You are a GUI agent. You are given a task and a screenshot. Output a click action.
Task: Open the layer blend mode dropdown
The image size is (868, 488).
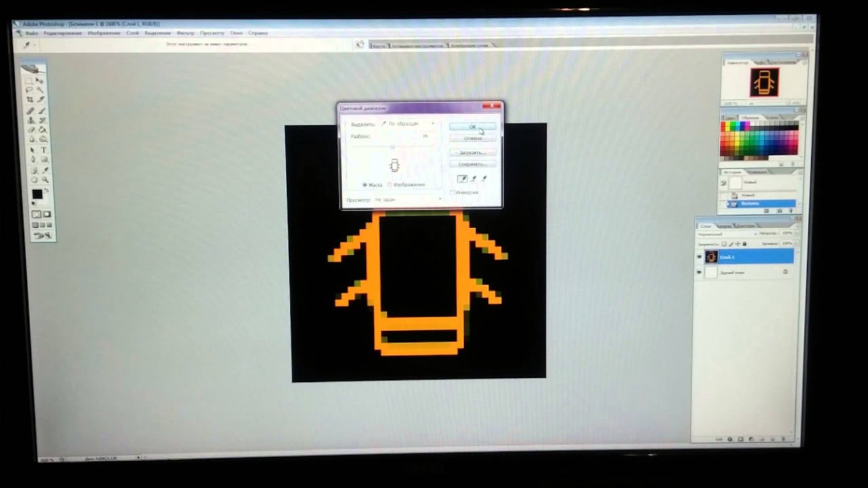click(728, 234)
